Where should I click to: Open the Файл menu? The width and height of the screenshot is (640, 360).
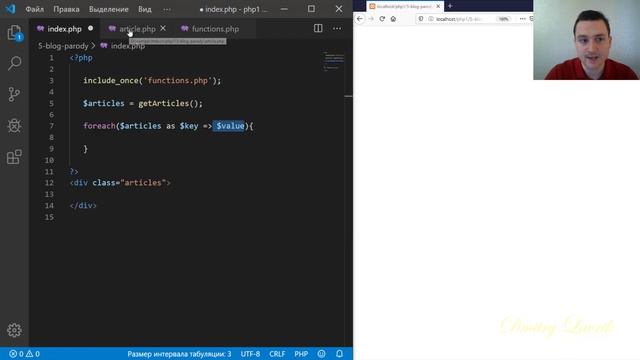(x=34, y=9)
